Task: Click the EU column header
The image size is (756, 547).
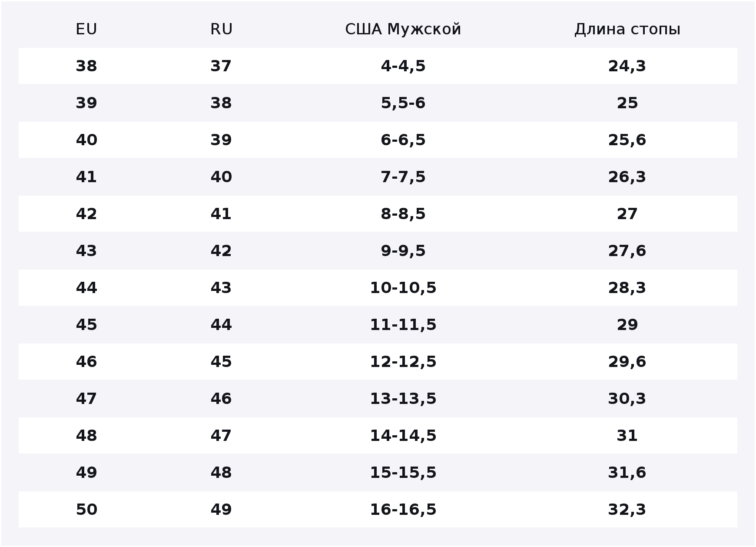Action: (x=86, y=29)
